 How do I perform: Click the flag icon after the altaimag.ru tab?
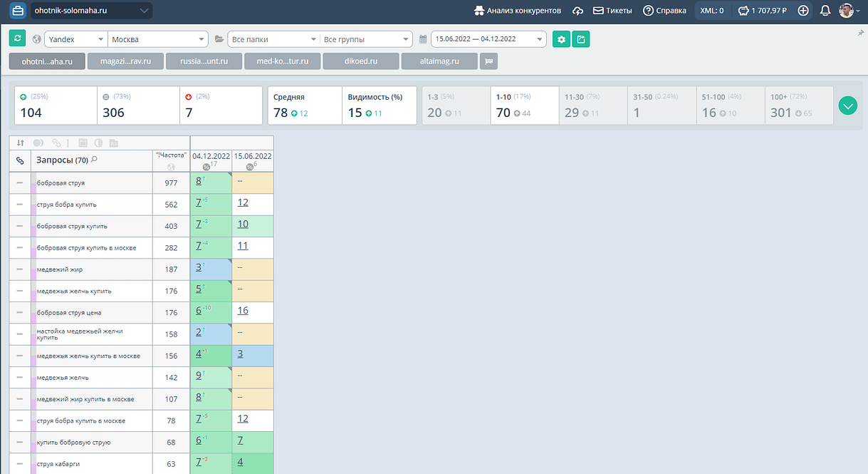click(488, 61)
